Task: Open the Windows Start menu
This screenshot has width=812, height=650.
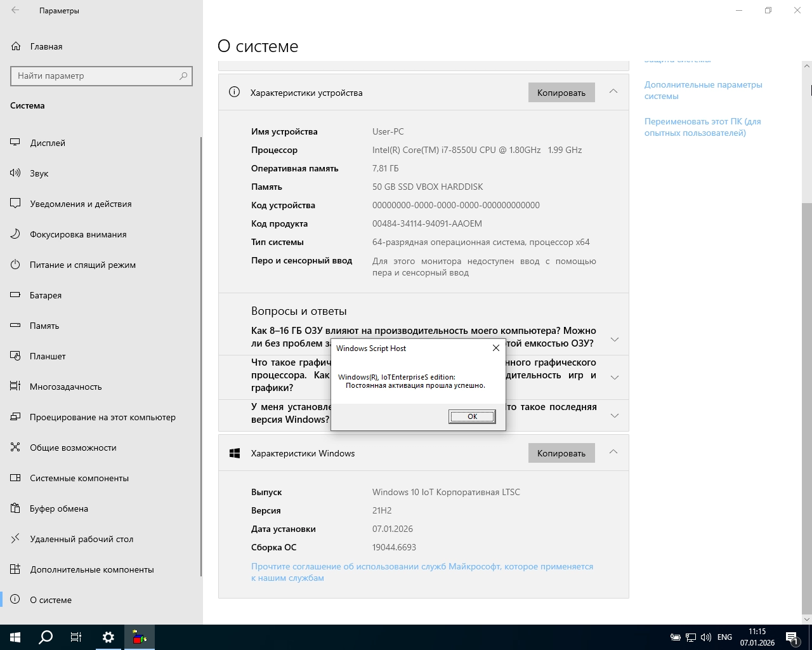Action: 15,637
